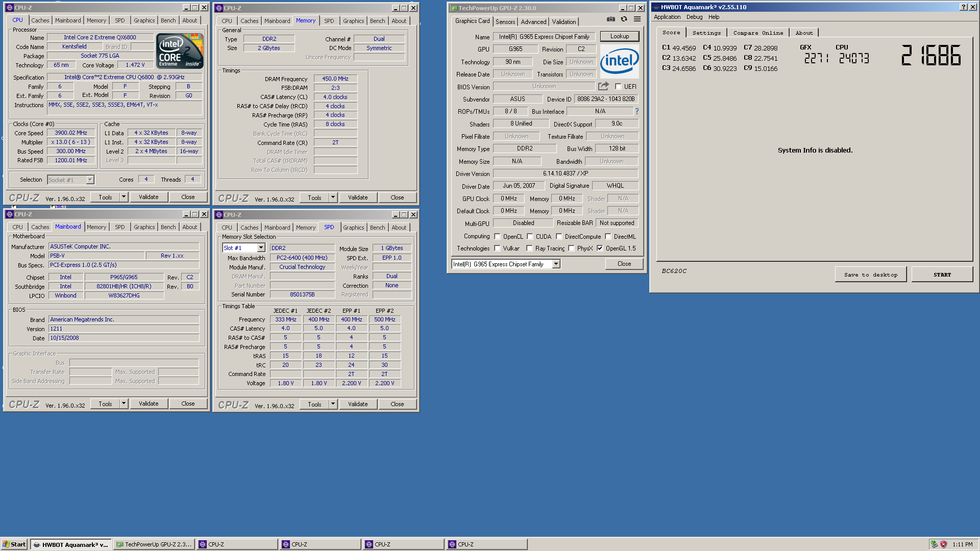
Task: Switch to HWBOT Aquamark taskbar item
Action: [x=70, y=544]
